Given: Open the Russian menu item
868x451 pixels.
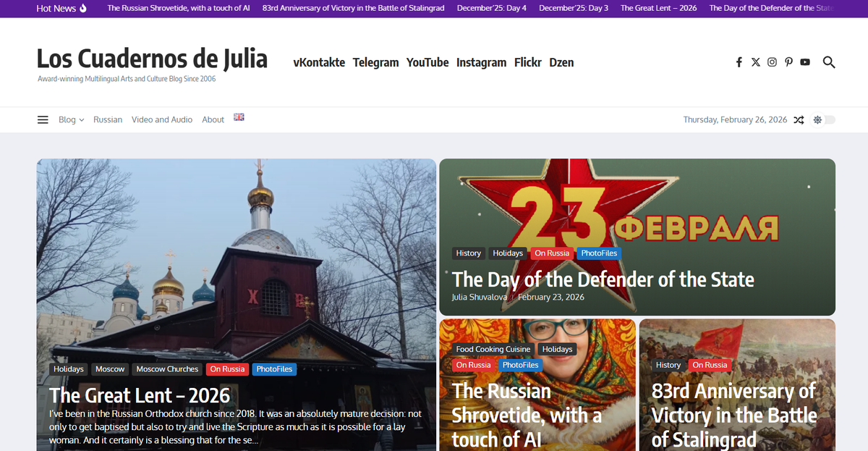Looking at the screenshot, I should coord(108,119).
